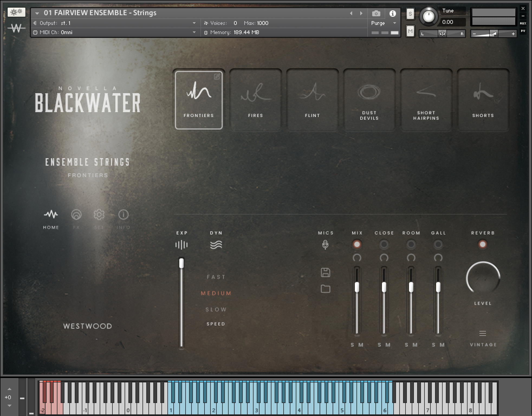Open the SET gear settings icon
Image resolution: width=532 pixels, height=416 pixels.
coord(99,214)
